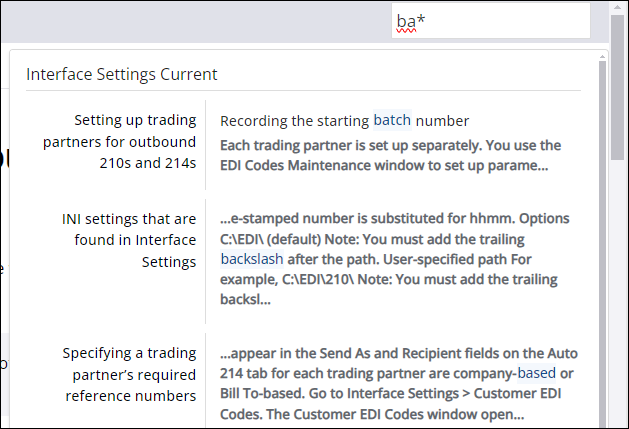Image resolution: width=629 pixels, height=429 pixels.
Task: Click the highlighted "based" keyword
Action: 537,372
